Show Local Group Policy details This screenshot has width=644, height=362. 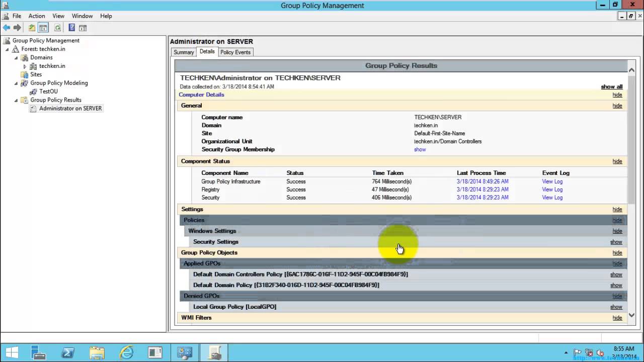pyautogui.click(x=616, y=307)
